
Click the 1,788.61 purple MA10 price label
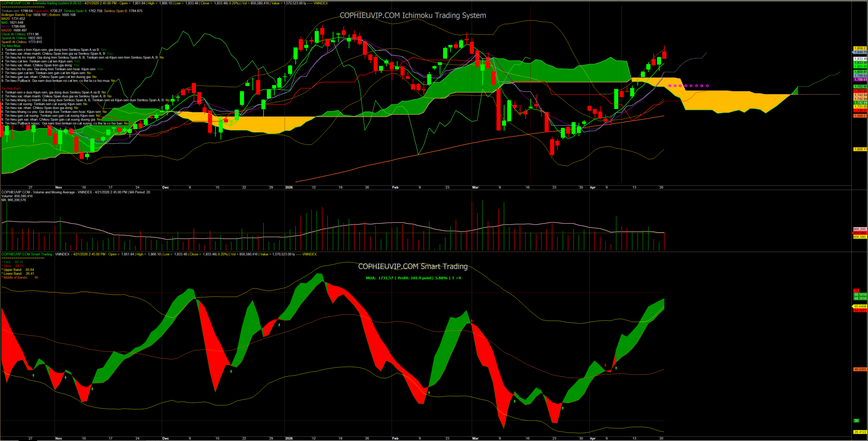860,80
